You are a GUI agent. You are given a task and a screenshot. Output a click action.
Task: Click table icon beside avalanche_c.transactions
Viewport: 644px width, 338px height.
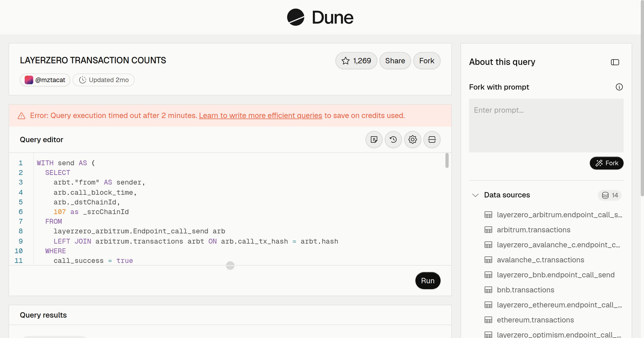[488, 260]
